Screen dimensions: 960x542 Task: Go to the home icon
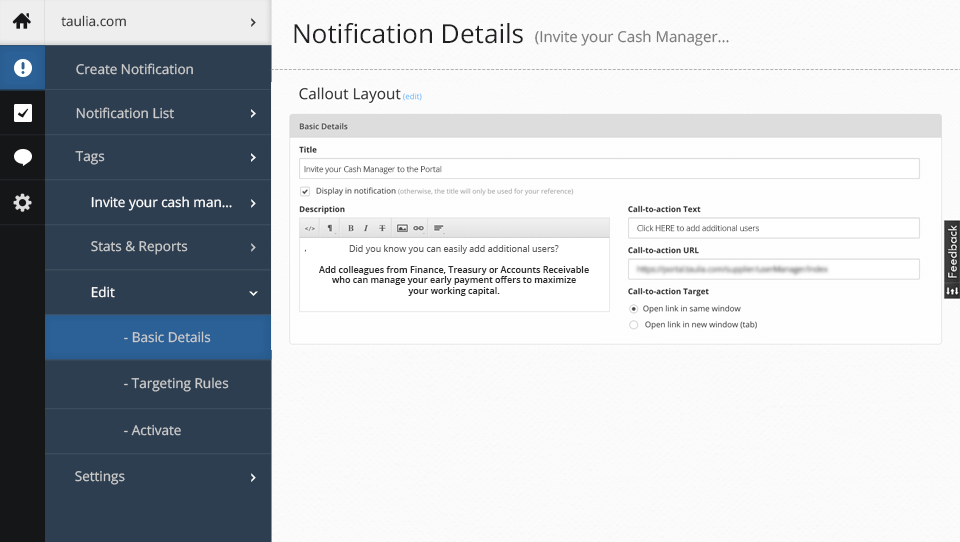click(x=22, y=21)
